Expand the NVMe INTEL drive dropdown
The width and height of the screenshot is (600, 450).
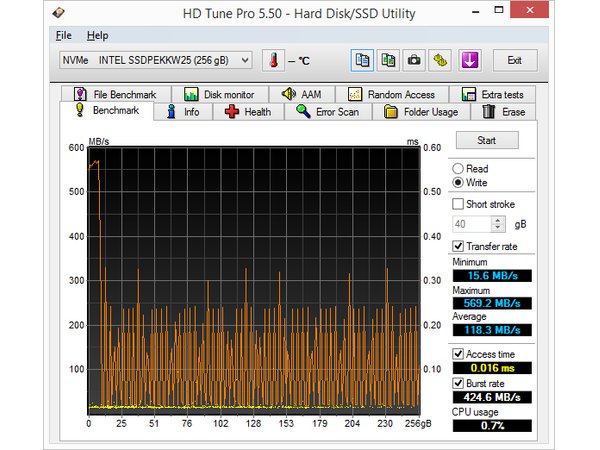coord(156,60)
